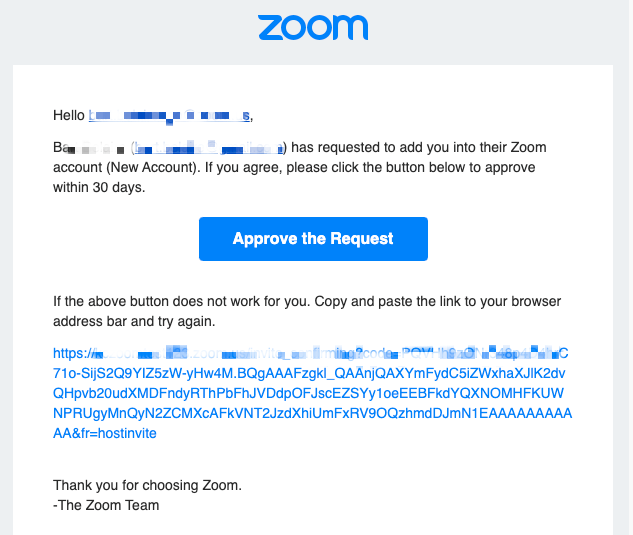Click the blurred requester name starting with Ba
The width and height of the screenshot is (633, 535).
click(89, 148)
